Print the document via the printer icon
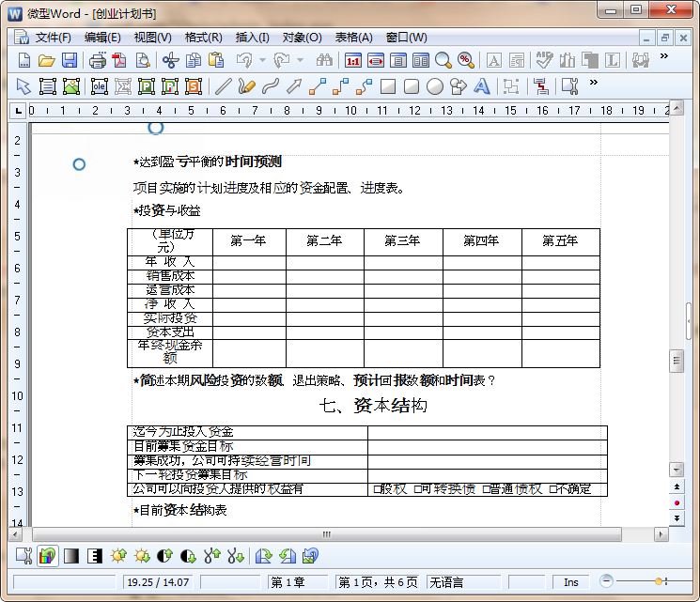700x602 pixels. coord(98,60)
